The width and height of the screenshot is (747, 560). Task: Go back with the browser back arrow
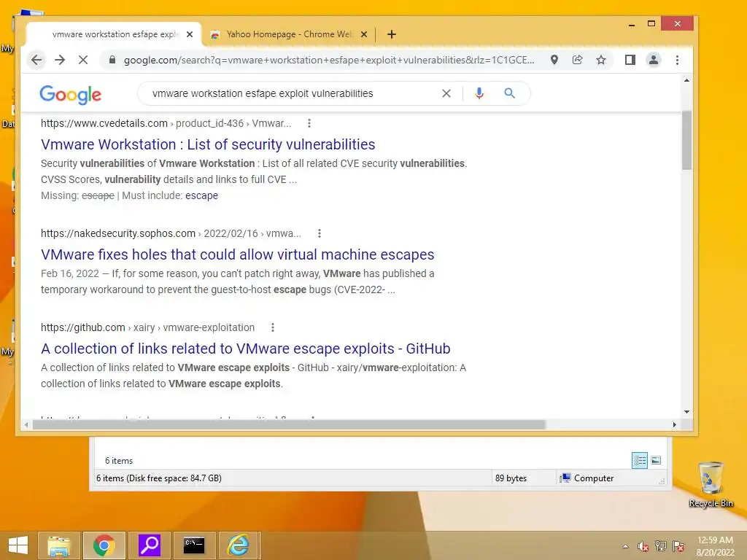coord(36,60)
